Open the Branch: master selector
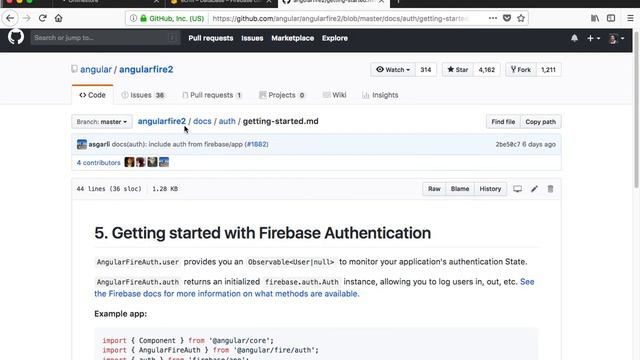 coord(102,122)
